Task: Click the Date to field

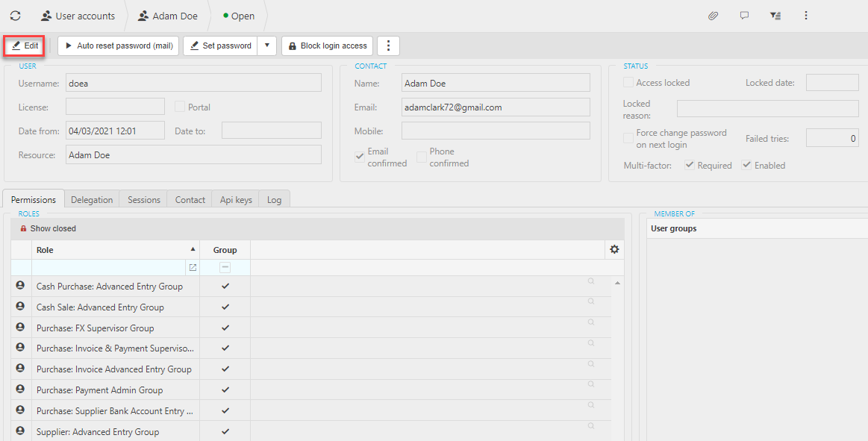Action: tap(271, 131)
